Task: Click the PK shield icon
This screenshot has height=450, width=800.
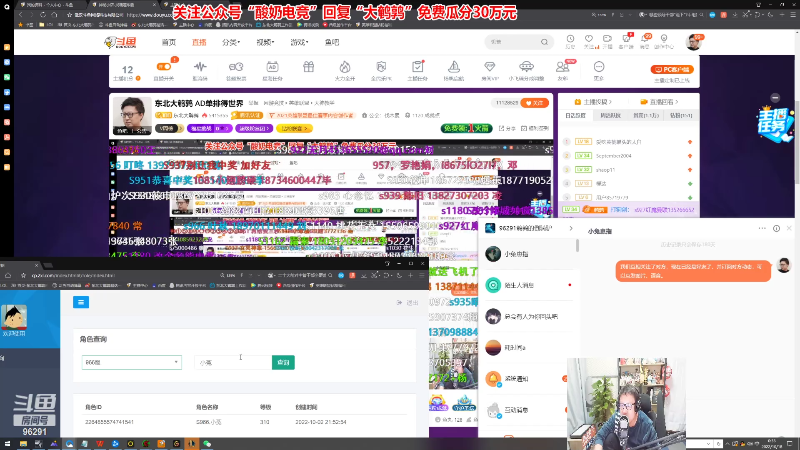Action: click(381, 67)
